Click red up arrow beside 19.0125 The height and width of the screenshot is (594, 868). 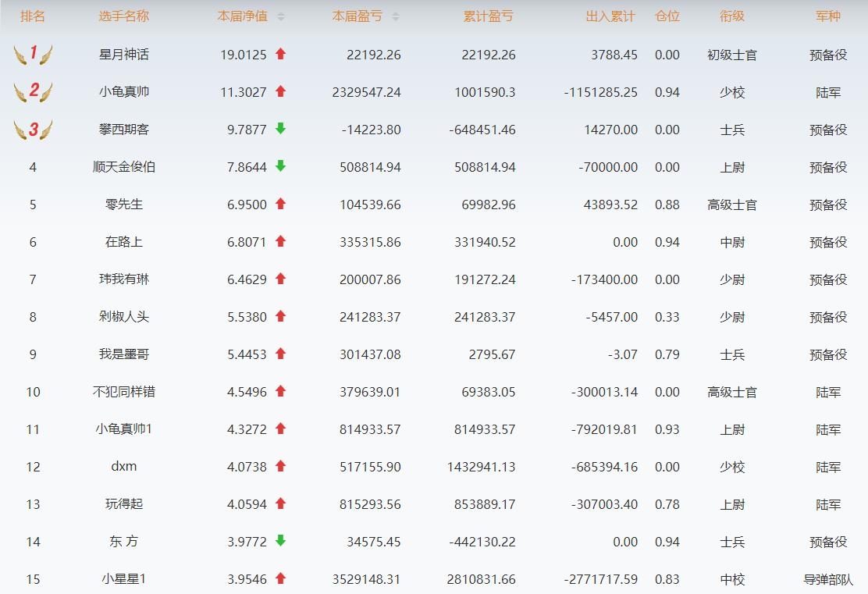[281, 55]
